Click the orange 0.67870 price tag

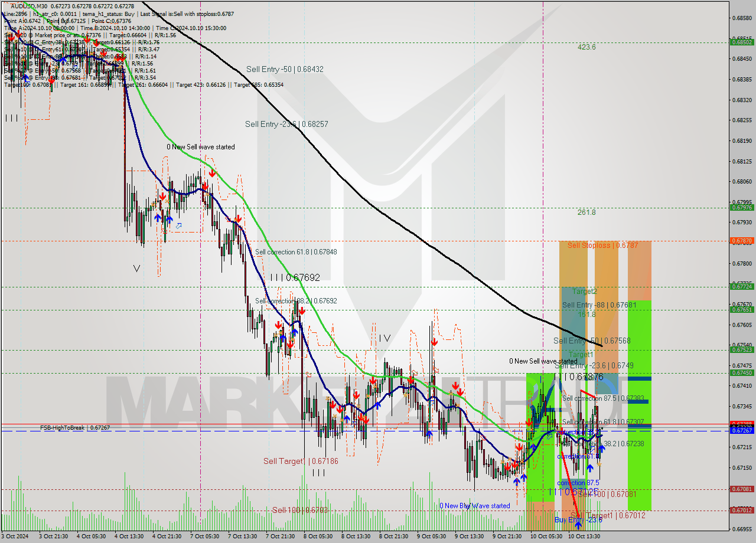coord(742,241)
